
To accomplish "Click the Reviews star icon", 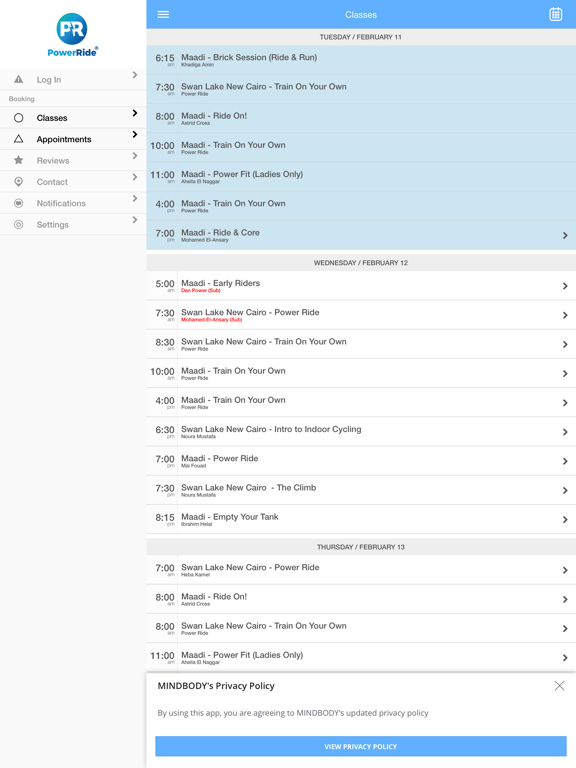I will pyautogui.click(x=19, y=160).
